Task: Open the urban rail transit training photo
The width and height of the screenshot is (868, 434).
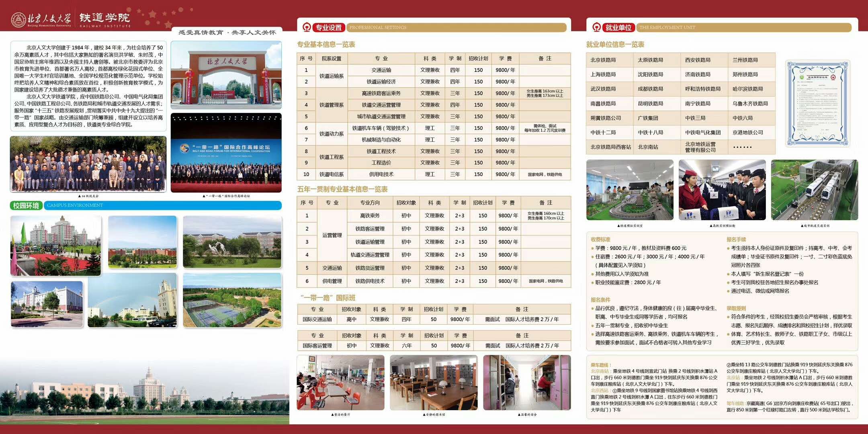Action: coord(815,190)
